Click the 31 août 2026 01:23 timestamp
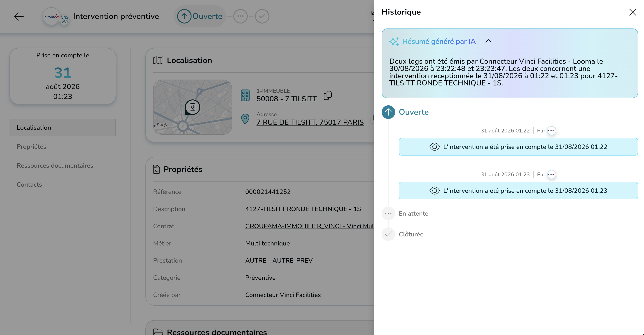The width and height of the screenshot is (644, 335). pos(505,174)
